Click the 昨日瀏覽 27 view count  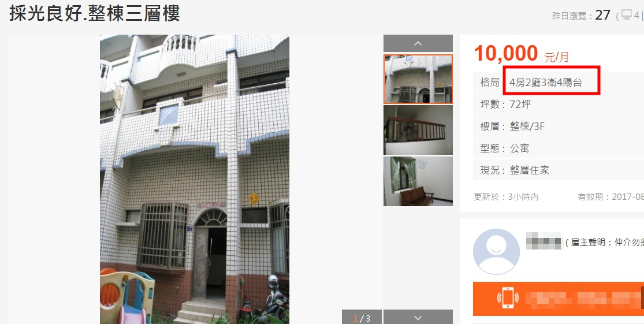581,15
